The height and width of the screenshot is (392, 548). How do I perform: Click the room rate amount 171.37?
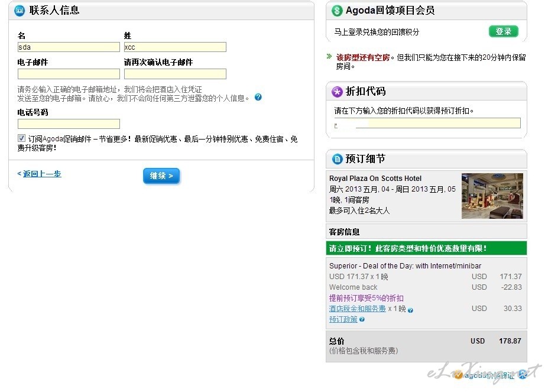[511, 276]
